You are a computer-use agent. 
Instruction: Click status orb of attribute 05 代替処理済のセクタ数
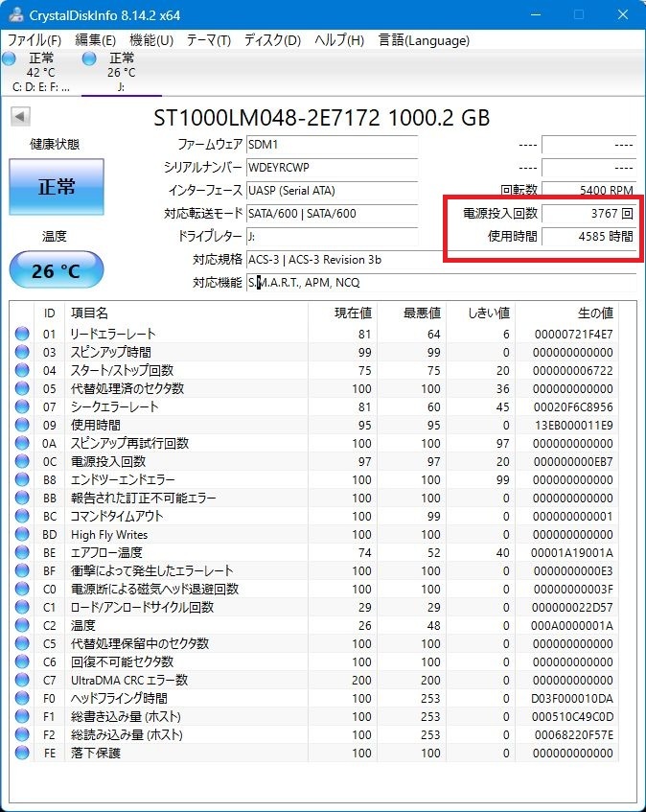pos(22,389)
